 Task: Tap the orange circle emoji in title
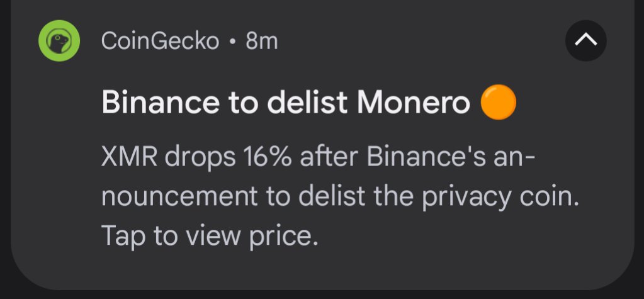pyautogui.click(x=498, y=103)
